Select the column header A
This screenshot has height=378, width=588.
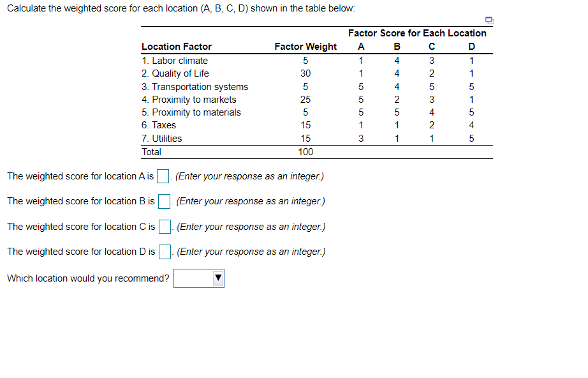click(361, 46)
